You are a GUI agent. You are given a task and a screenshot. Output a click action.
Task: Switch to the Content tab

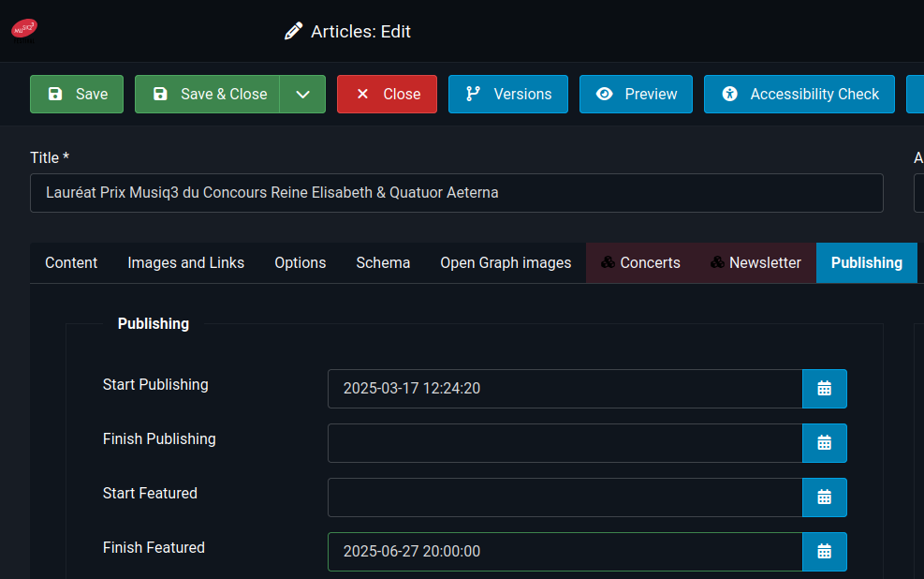[71, 263]
